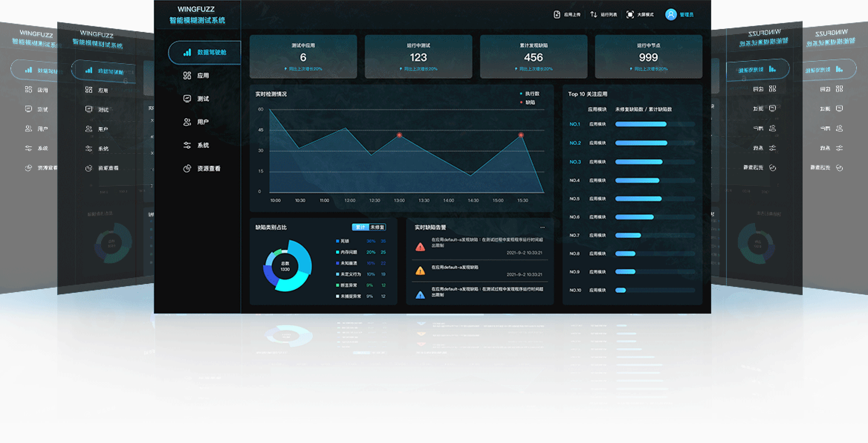Select the 资源查看 pie icon in sidebar
Viewport: 868px width, 443px height.
click(x=187, y=168)
